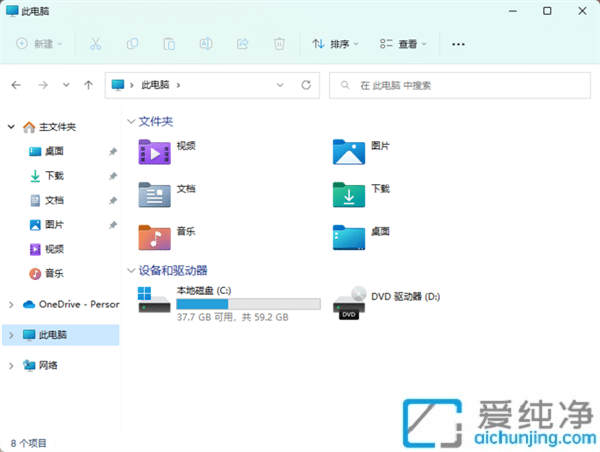Image resolution: width=600 pixels, height=452 pixels.
Task: Select the 文档 folder icon
Action: (154, 195)
